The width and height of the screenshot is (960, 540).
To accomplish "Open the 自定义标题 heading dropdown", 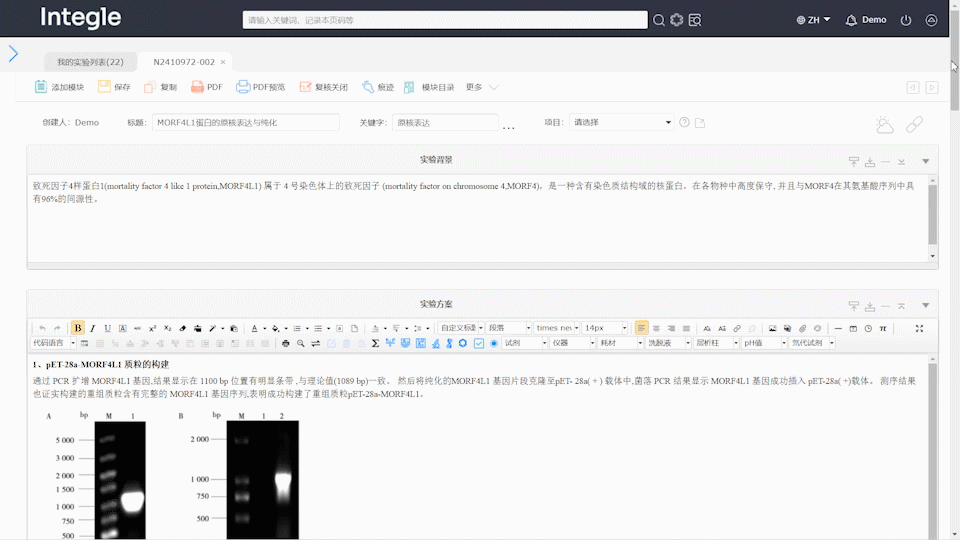I will tap(461, 328).
